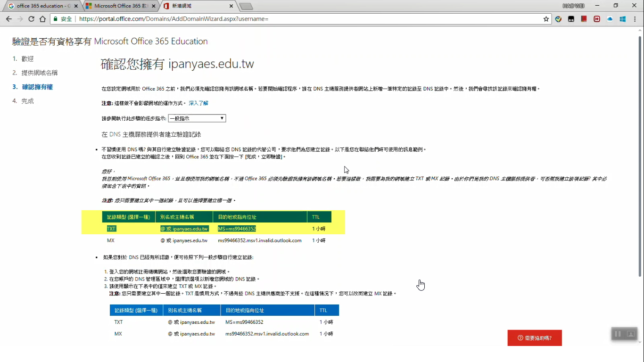Screen dimensions: 644x362
Task: Click the picture-in-picture person icon overlay
Action: [x=630, y=334]
